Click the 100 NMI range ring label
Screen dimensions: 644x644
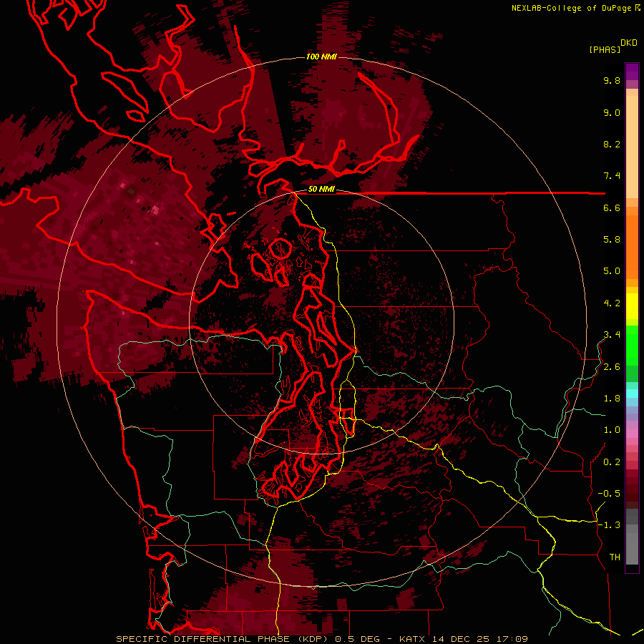point(321,57)
